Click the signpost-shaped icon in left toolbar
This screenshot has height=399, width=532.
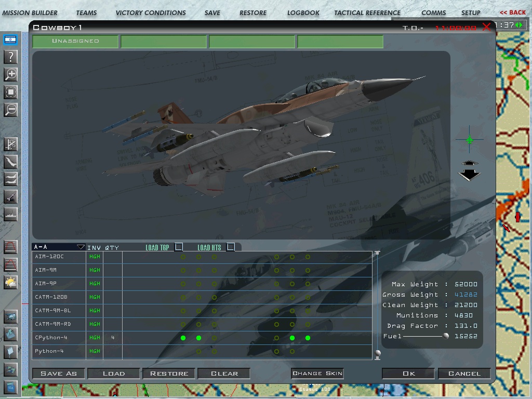(x=10, y=352)
